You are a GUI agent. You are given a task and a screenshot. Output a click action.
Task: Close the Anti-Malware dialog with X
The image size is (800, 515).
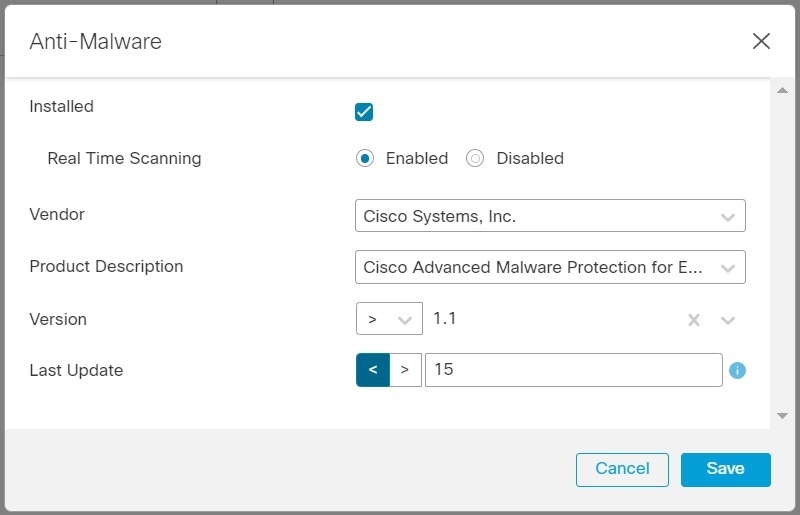(x=761, y=41)
